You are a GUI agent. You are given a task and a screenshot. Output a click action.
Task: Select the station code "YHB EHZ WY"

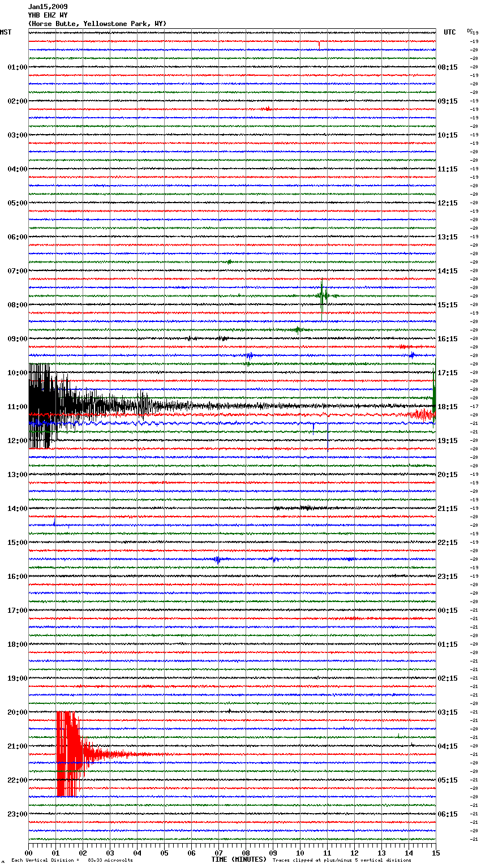(48, 15)
